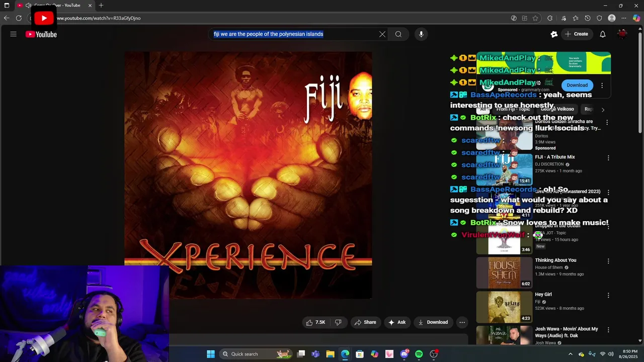This screenshot has width=644, height=362.
Task: Open options for the Doritos sponsored video
Action: [607, 122]
